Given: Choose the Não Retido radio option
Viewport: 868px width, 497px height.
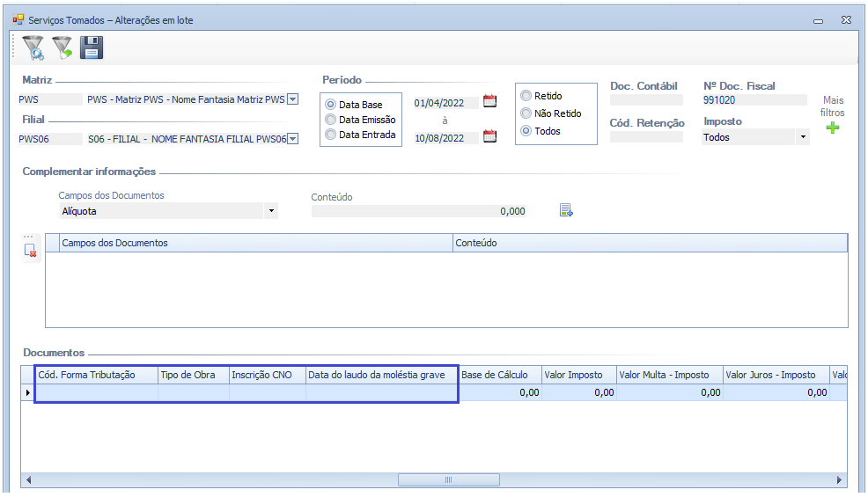Looking at the screenshot, I should [526, 113].
